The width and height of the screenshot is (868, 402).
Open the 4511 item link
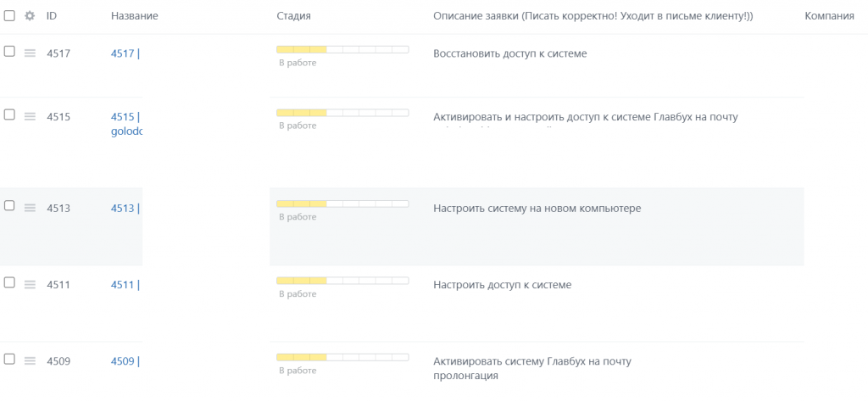[x=125, y=285]
